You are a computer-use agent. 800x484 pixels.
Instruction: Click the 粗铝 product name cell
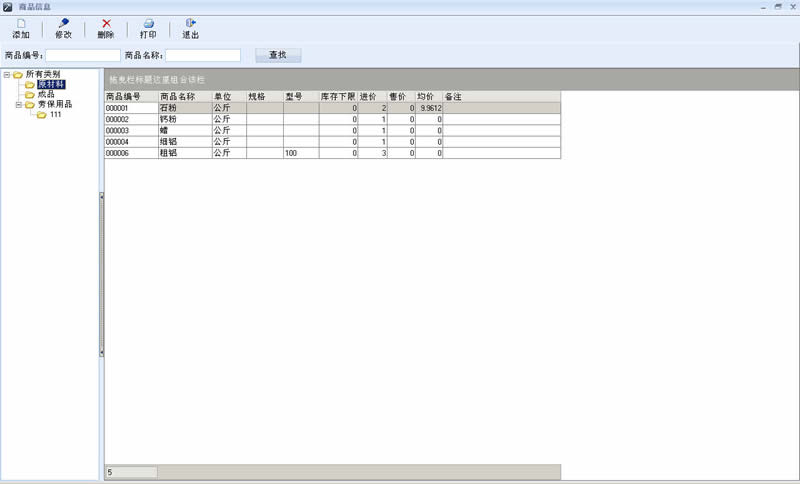point(185,153)
